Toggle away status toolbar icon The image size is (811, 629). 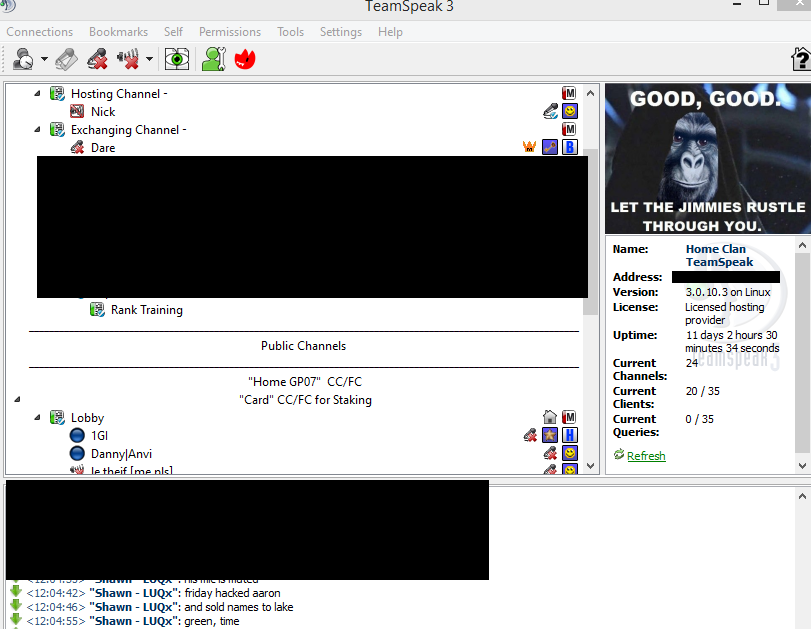tap(23, 59)
